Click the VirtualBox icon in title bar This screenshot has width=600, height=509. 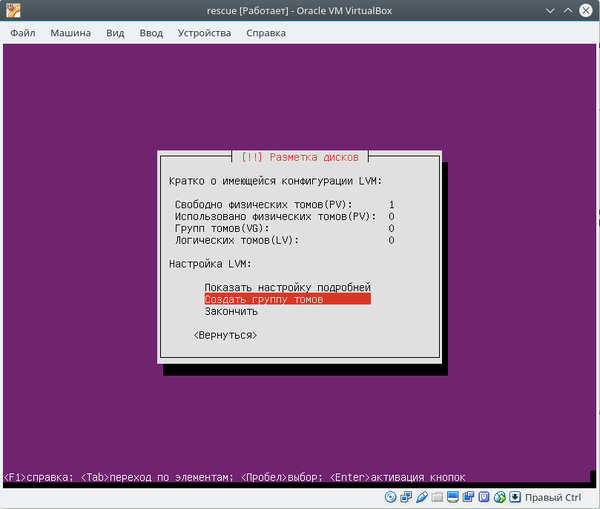click(x=13, y=11)
